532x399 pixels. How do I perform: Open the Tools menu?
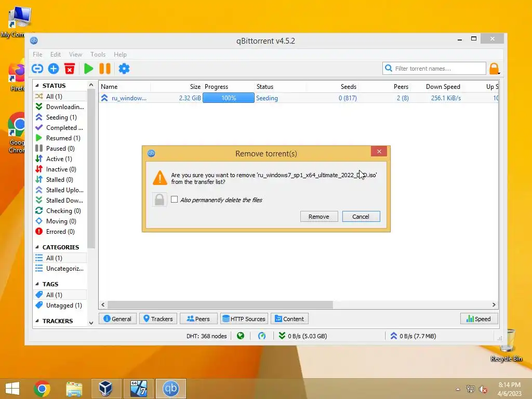tap(98, 54)
